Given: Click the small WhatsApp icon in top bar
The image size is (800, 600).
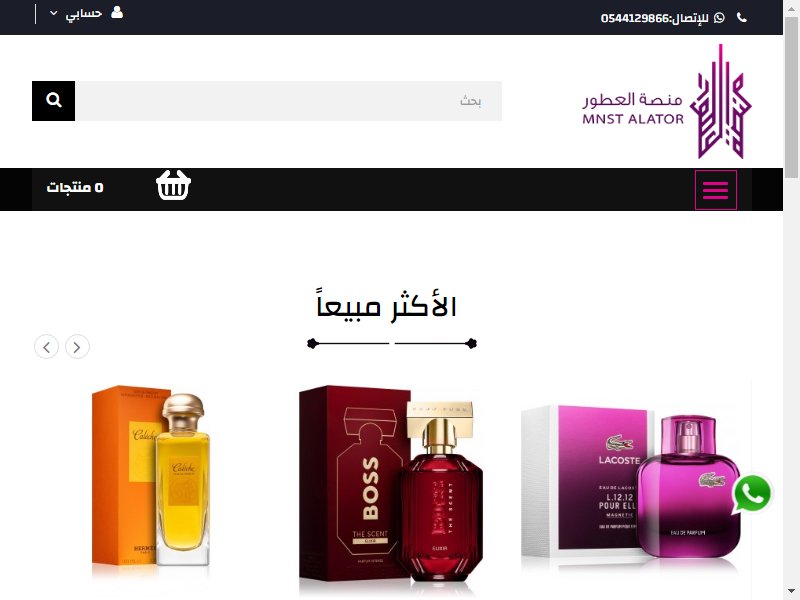Looking at the screenshot, I should point(719,18).
